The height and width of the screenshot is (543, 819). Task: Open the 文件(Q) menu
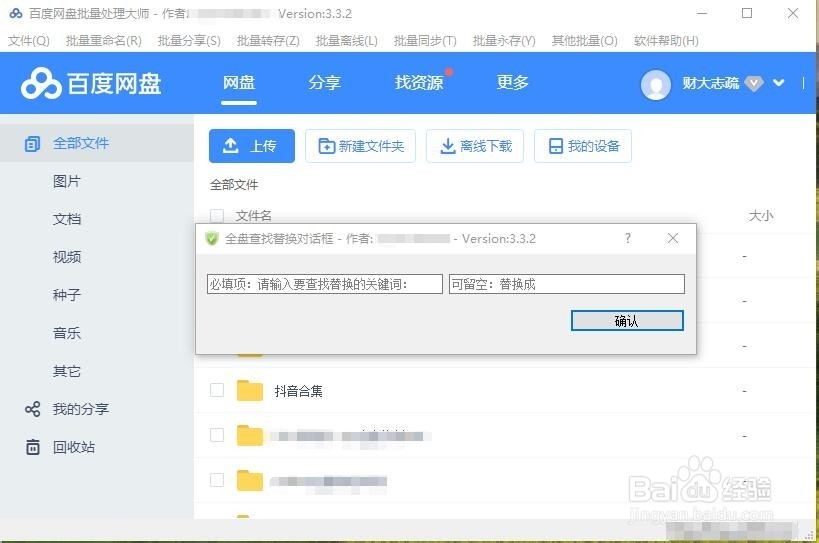coord(29,41)
